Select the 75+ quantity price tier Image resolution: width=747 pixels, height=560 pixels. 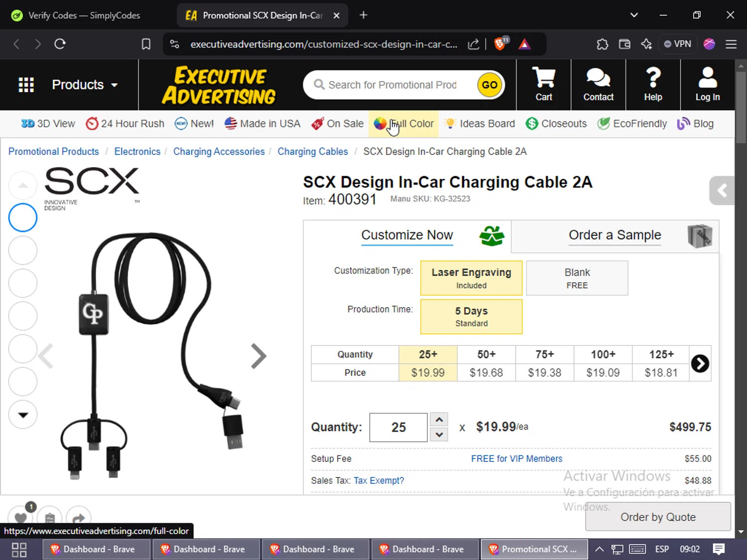545,363
